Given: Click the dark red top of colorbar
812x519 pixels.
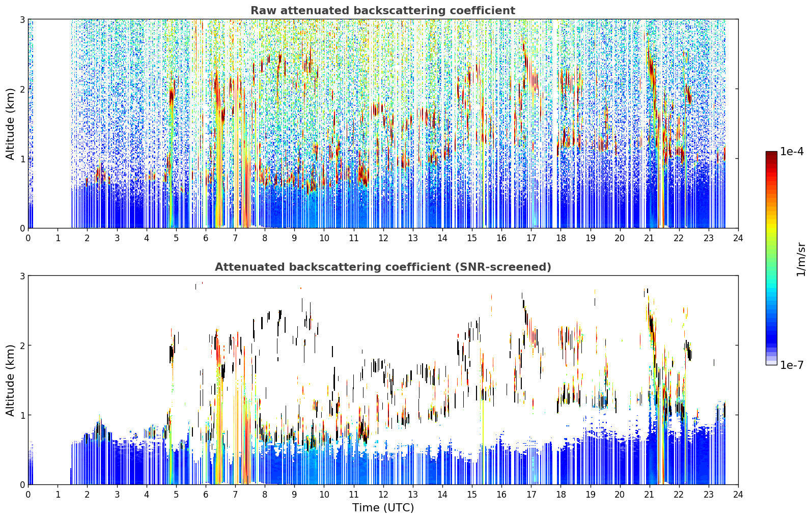Looking at the screenshot, I should coord(771,155).
